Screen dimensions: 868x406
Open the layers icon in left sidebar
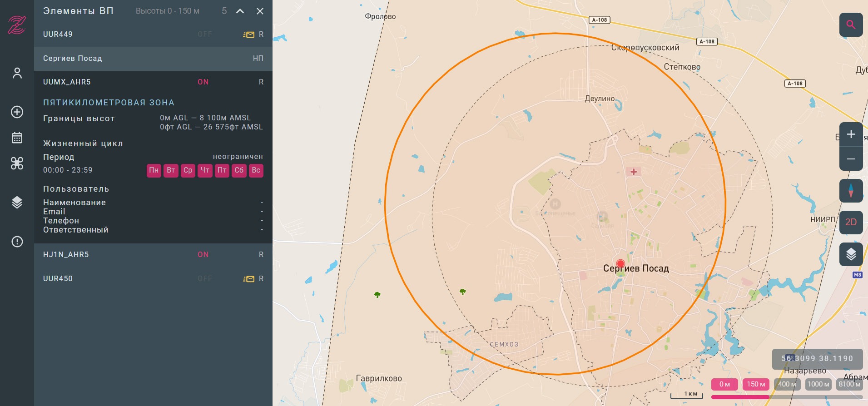pos(17,202)
